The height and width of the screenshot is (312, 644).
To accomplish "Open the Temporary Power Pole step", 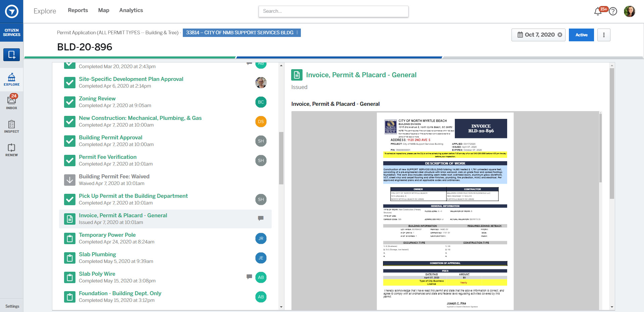I will click(x=107, y=235).
